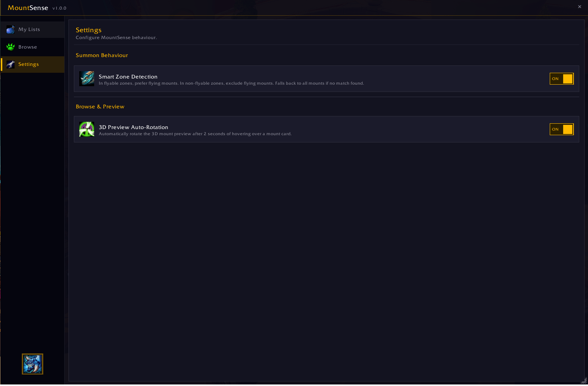Click the Settings page heading
This screenshot has width=588, height=386.
point(88,30)
